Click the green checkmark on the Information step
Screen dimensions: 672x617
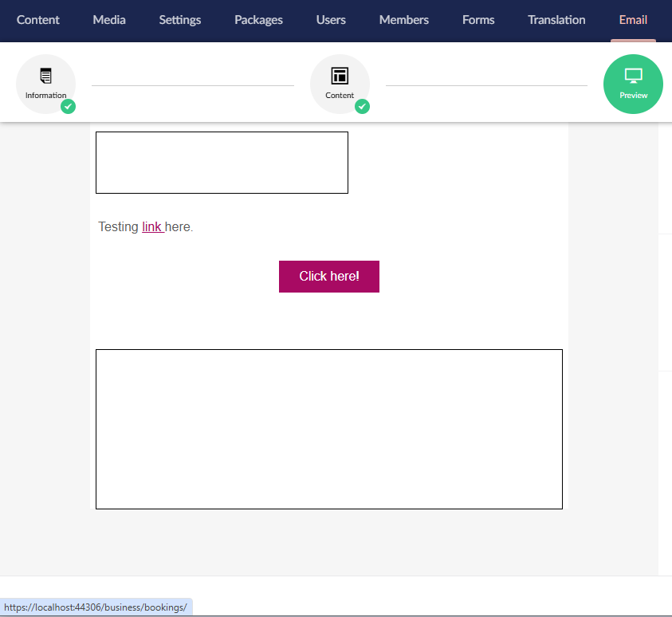pyautogui.click(x=69, y=106)
